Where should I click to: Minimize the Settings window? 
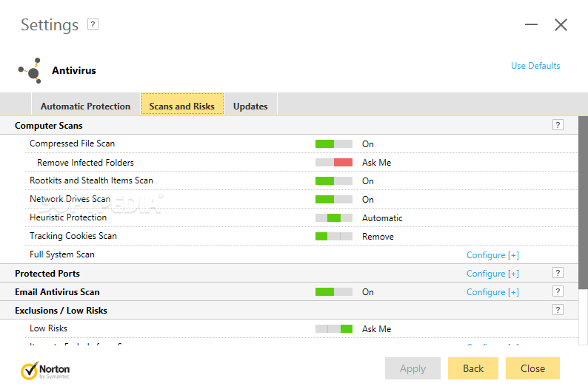[x=531, y=24]
